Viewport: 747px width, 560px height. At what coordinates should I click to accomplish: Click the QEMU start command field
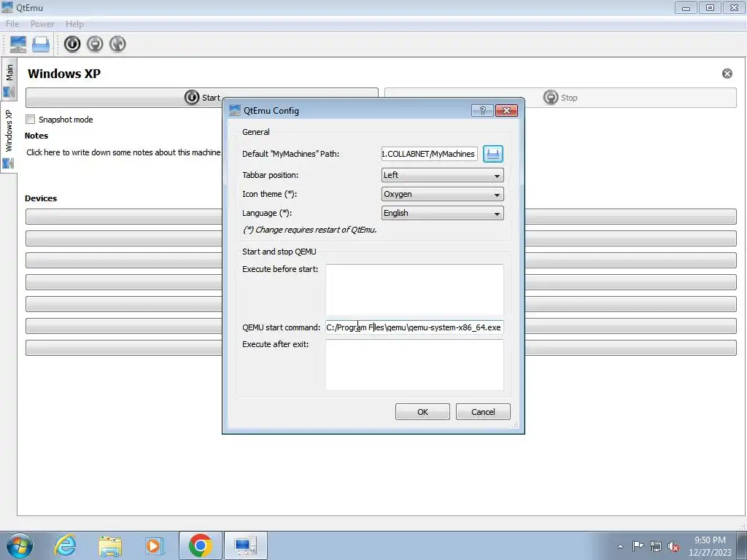(x=414, y=327)
